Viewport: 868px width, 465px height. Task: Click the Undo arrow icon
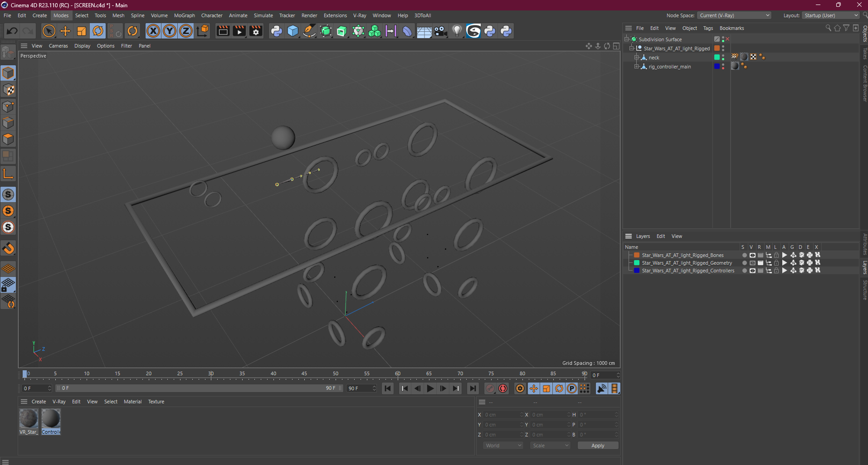point(12,31)
